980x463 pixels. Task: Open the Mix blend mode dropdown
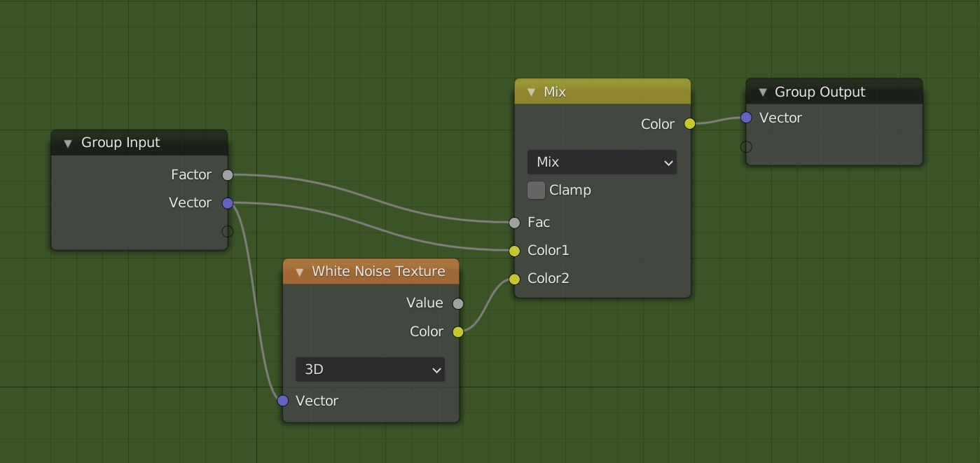[x=602, y=162]
